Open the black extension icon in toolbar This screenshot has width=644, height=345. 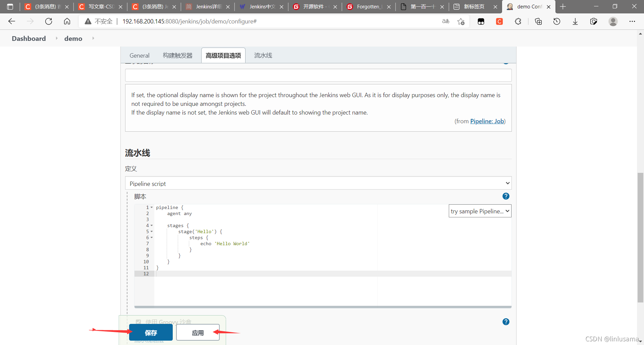click(x=481, y=21)
